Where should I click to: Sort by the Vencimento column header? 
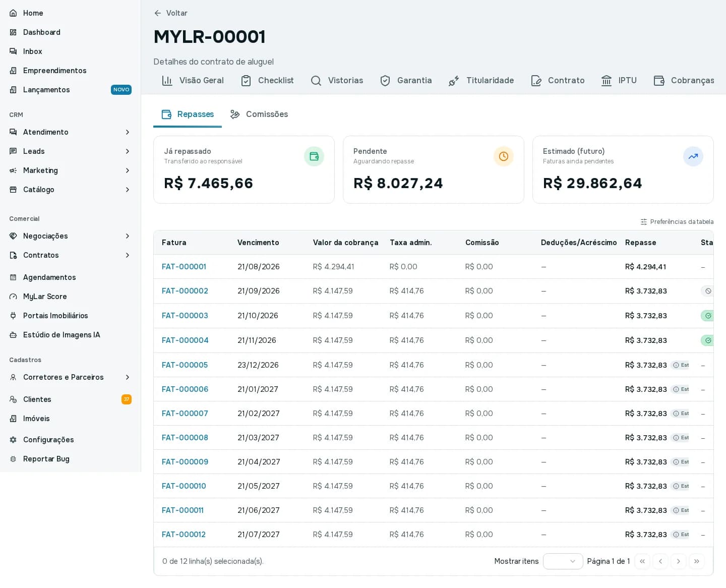pyautogui.click(x=258, y=243)
